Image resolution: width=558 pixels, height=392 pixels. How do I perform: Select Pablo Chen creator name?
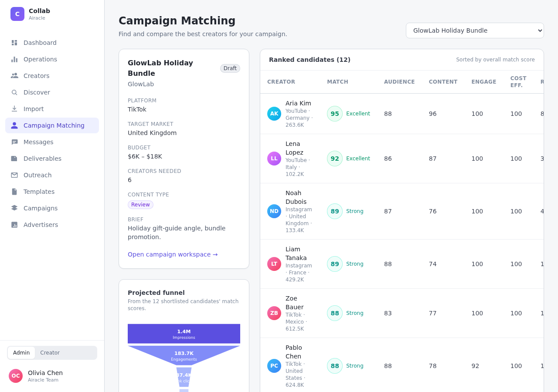click(294, 352)
